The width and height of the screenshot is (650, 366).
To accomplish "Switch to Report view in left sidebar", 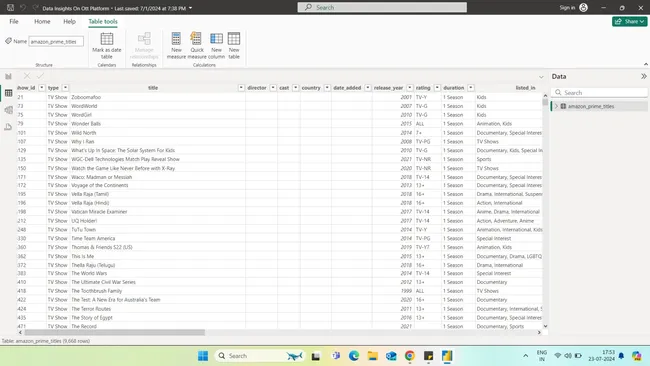I will coord(8,76).
